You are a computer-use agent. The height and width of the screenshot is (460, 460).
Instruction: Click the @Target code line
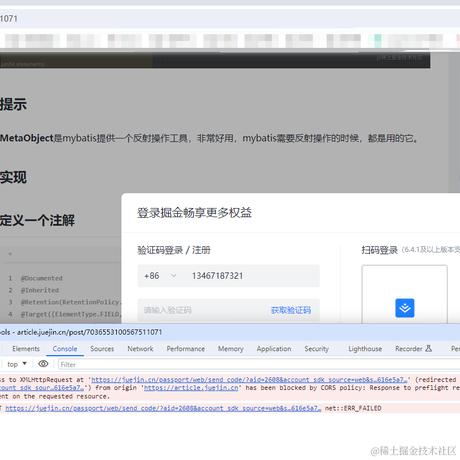71,314
